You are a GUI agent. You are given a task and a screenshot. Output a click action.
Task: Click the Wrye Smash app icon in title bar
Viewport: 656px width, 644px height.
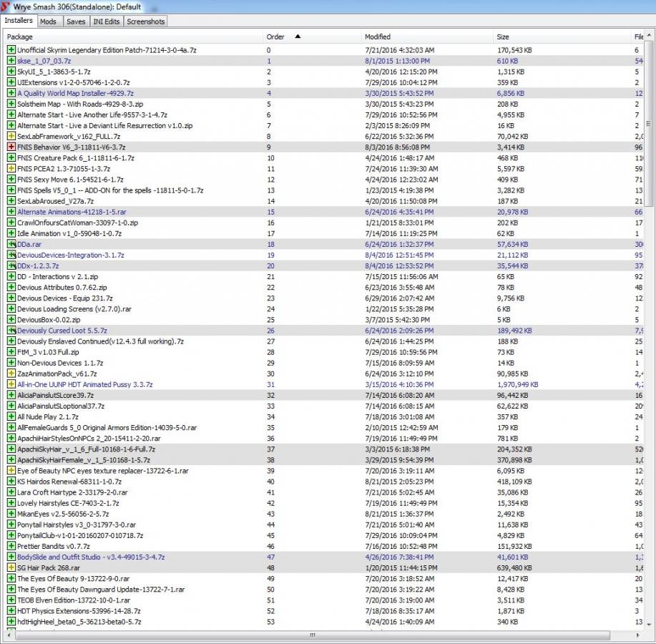(6, 6)
